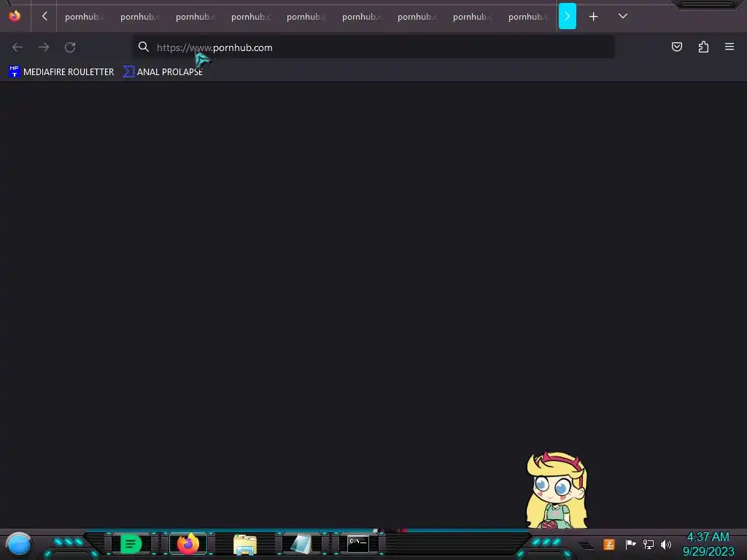747x560 pixels.
Task: Open the Firefox hamburger application menu
Action: tap(729, 47)
